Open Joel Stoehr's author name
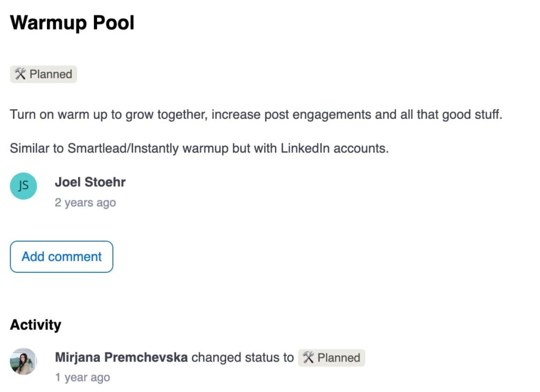The height and width of the screenshot is (392, 540). pos(90,183)
